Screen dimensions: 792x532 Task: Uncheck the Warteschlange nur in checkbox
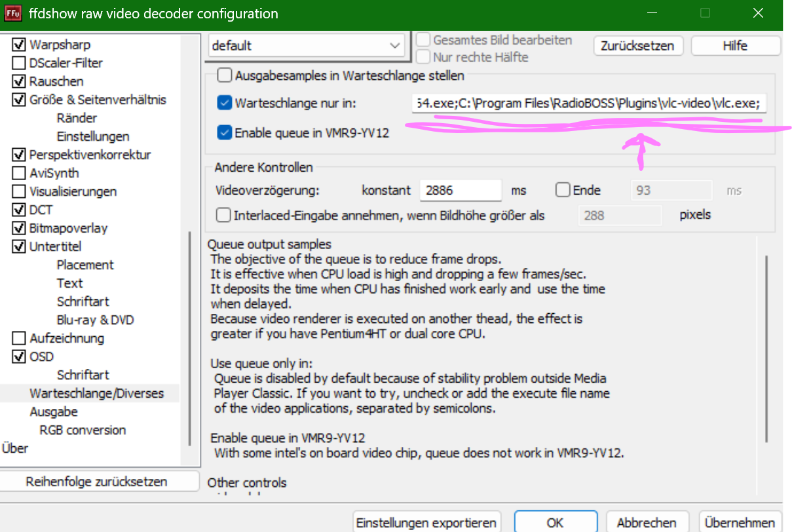pos(225,103)
